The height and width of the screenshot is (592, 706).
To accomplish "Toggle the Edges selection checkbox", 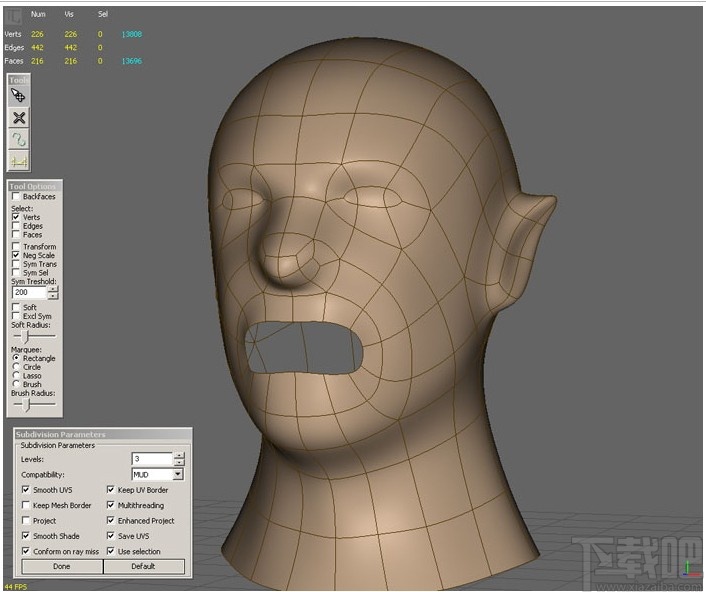I will point(16,226).
